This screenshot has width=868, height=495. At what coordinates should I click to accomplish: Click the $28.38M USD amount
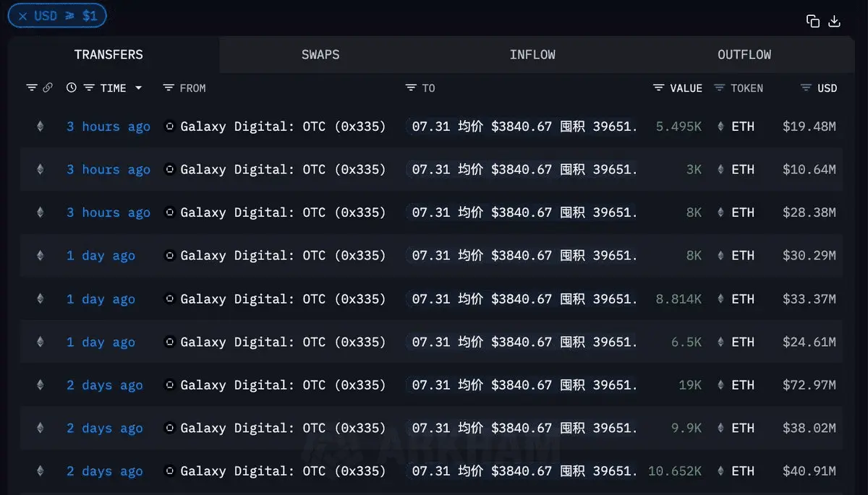pyautogui.click(x=809, y=212)
